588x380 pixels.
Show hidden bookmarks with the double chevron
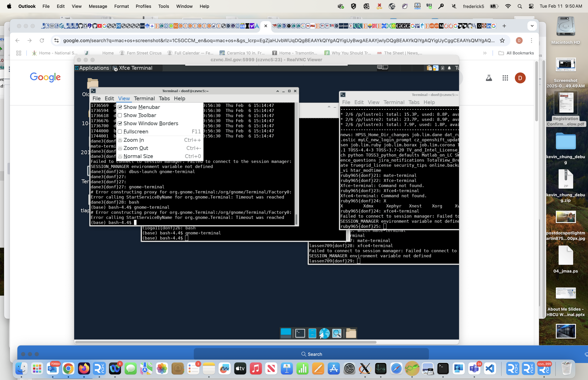pos(485,53)
